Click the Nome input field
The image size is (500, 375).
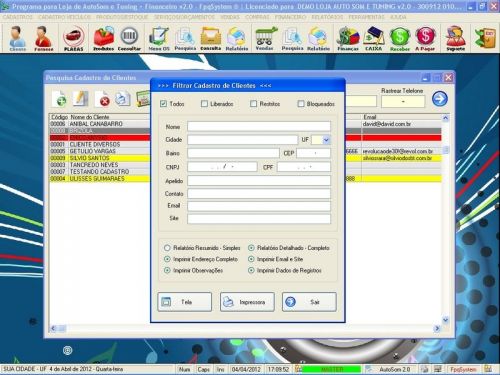click(259, 126)
